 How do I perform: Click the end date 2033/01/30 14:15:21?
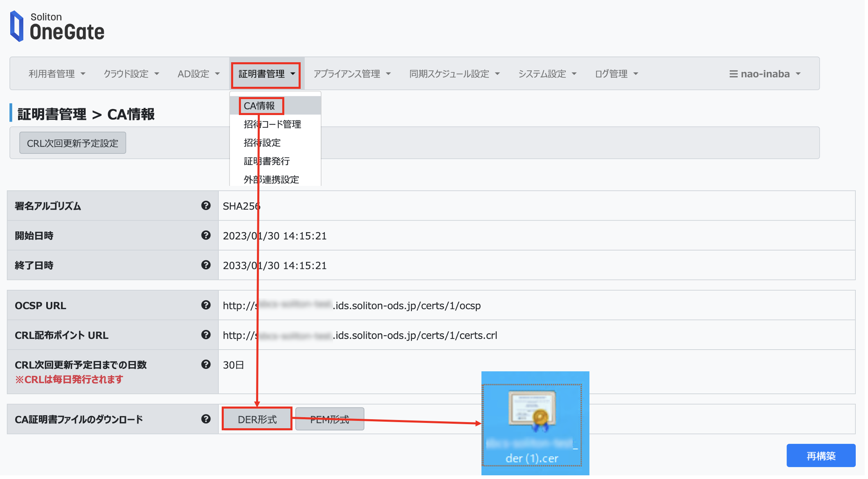[274, 266]
